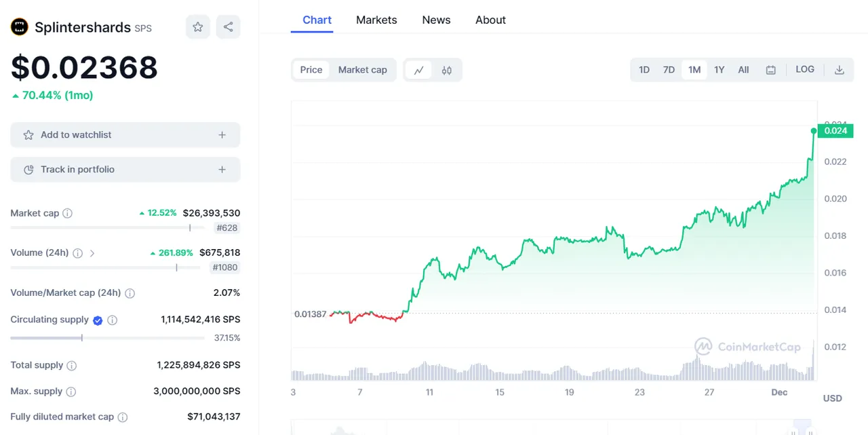
Task: Click the Volume (24h) range bar
Action: [x=105, y=267]
